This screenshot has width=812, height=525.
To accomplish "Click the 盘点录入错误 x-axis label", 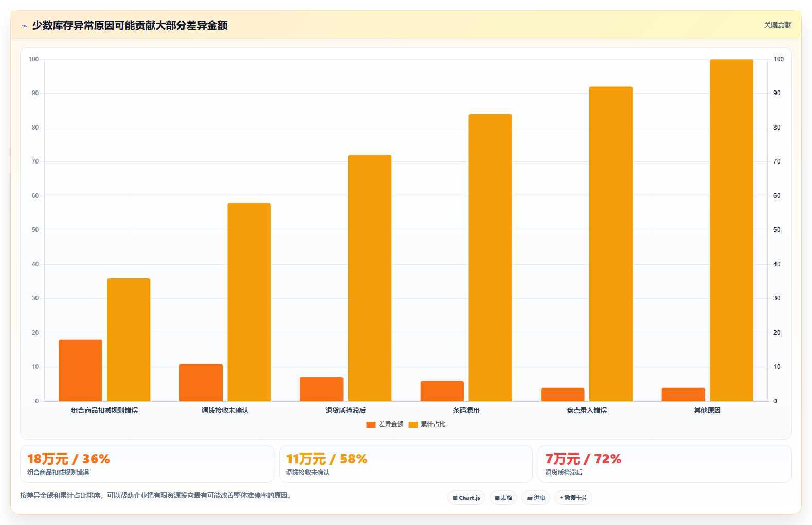I will coord(587,410).
